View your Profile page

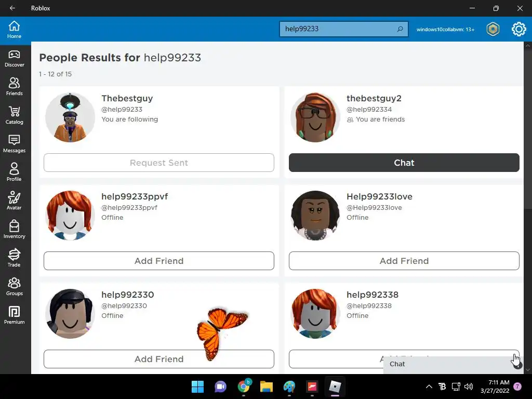14,172
